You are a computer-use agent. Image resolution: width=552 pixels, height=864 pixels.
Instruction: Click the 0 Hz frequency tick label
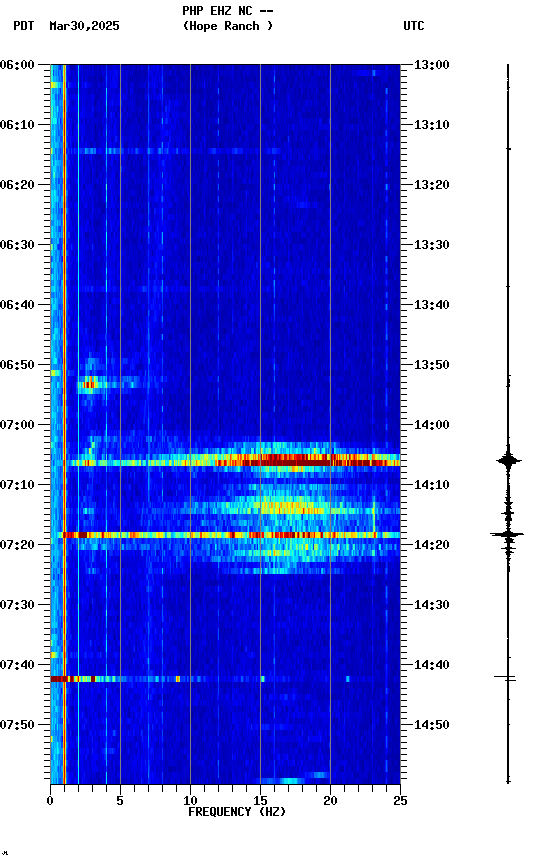(x=50, y=801)
